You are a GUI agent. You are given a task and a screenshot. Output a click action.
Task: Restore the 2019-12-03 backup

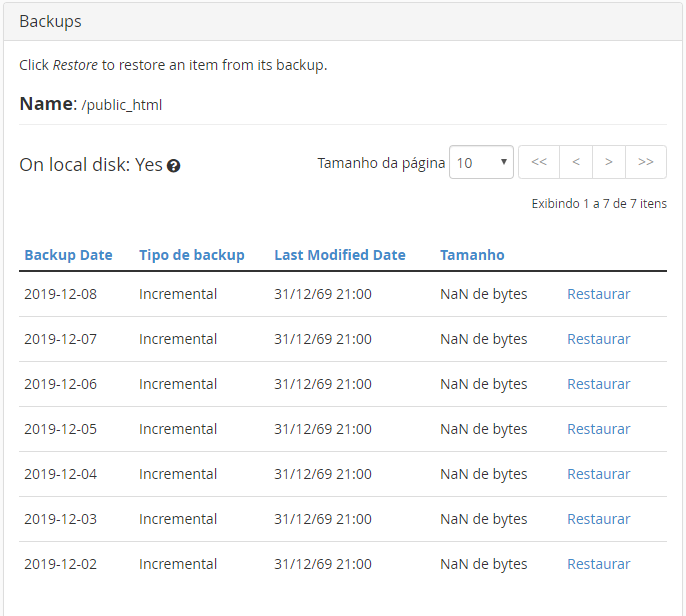(598, 519)
